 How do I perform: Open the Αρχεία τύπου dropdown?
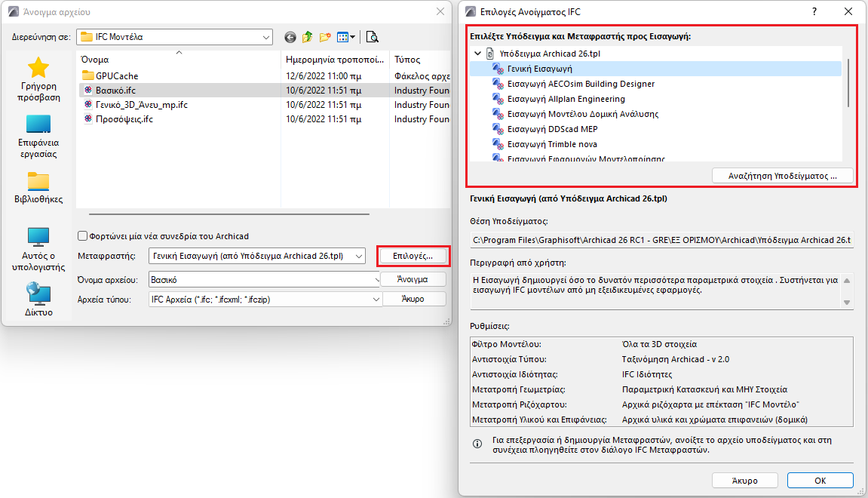(376, 299)
